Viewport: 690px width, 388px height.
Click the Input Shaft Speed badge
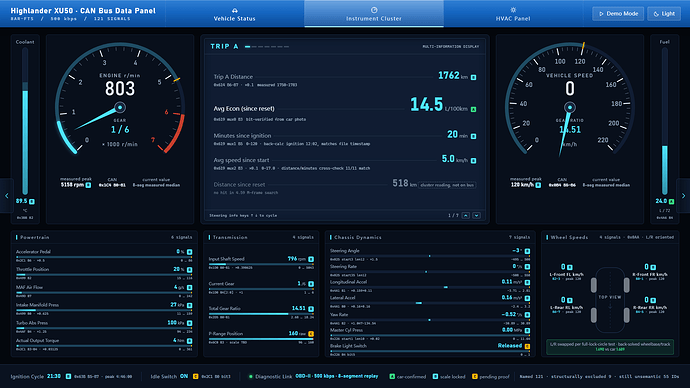click(x=311, y=260)
